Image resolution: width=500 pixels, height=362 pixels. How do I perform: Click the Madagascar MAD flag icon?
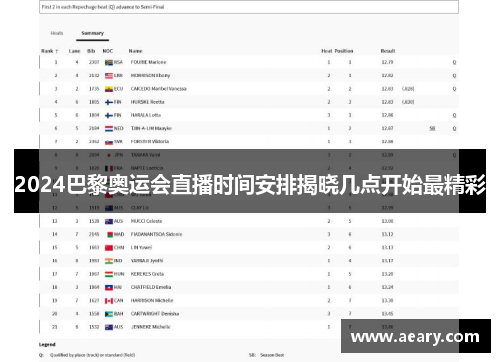[x=110, y=234]
